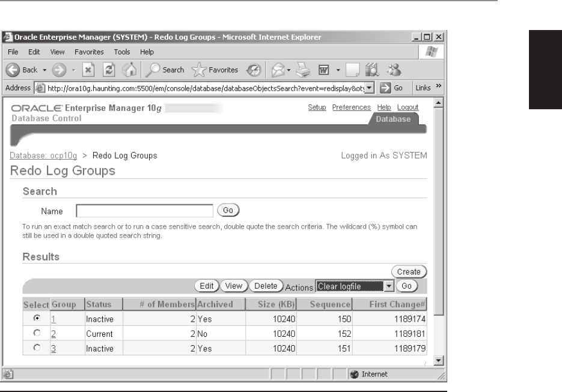The width and height of the screenshot is (562, 392).
Task: Open the Favorites menu
Action: point(89,52)
